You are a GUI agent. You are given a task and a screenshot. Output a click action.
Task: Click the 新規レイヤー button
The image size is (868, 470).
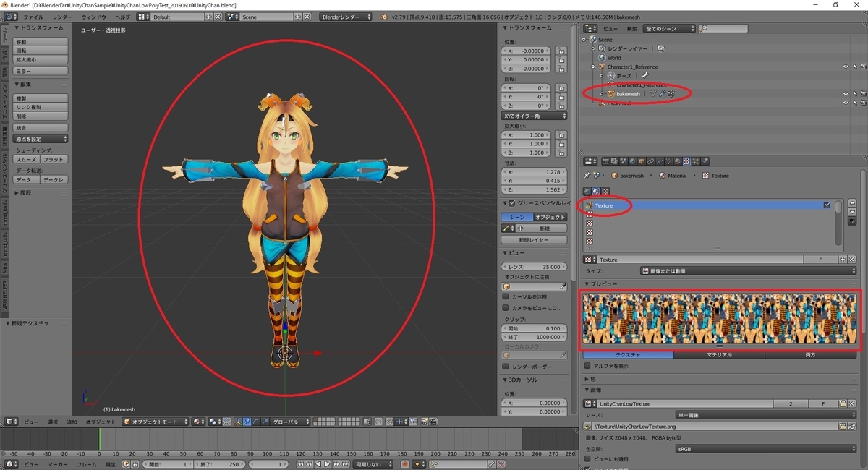point(534,239)
